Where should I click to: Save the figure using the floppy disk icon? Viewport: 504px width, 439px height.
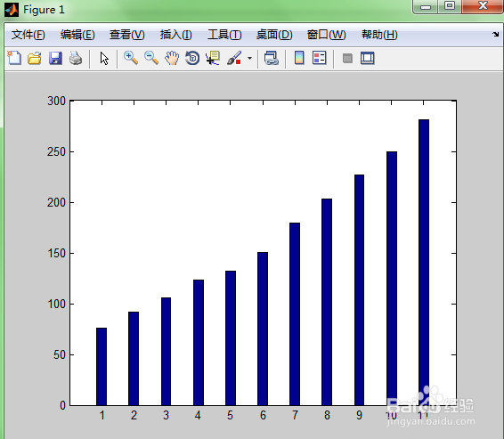(x=55, y=58)
